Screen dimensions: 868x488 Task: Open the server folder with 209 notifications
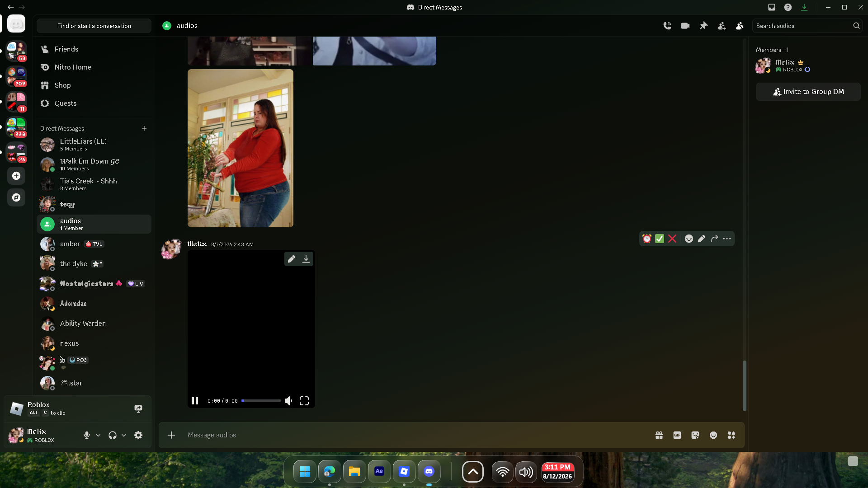click(x=16, y=77)
